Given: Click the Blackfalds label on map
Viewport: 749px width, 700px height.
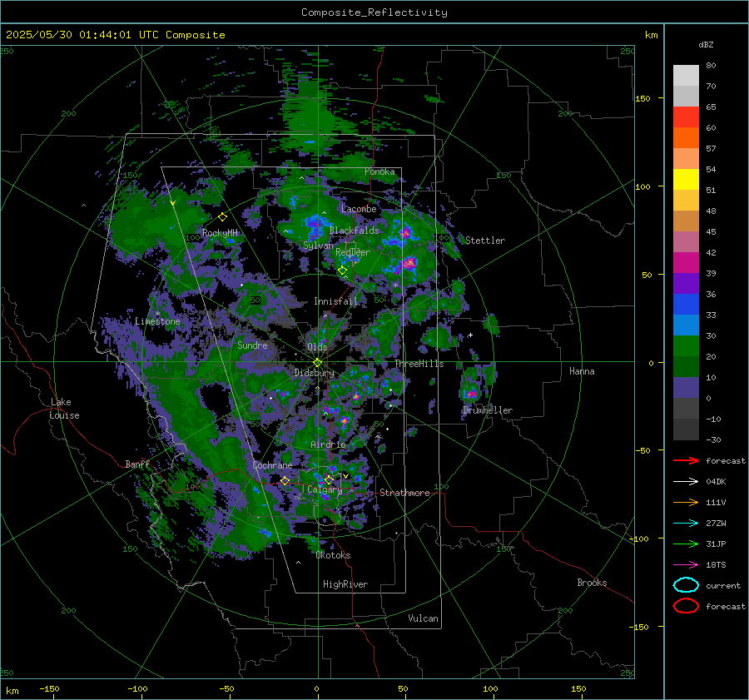Looking at the screenshot, I should pos(354,231).
